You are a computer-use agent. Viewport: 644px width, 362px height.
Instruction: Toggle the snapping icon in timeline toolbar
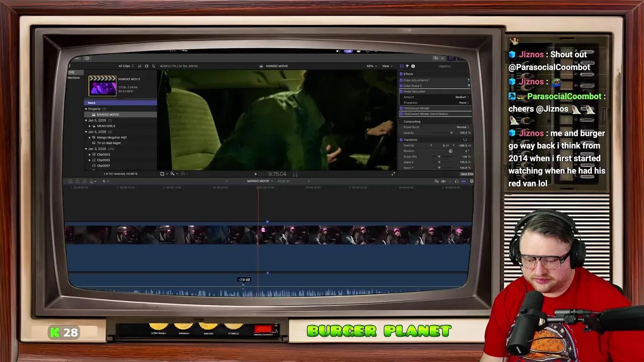pyautogui.click(x=463, y=181)
